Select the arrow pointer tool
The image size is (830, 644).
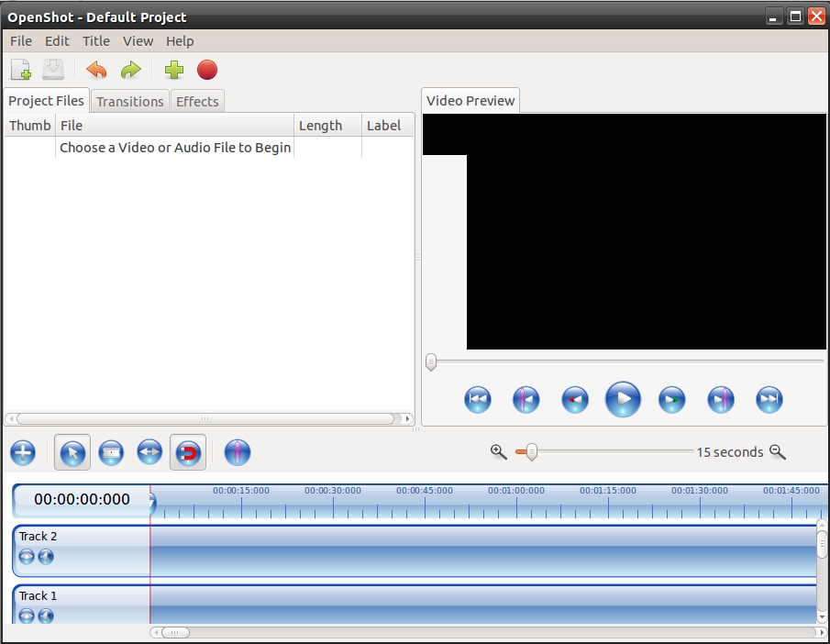72,453
